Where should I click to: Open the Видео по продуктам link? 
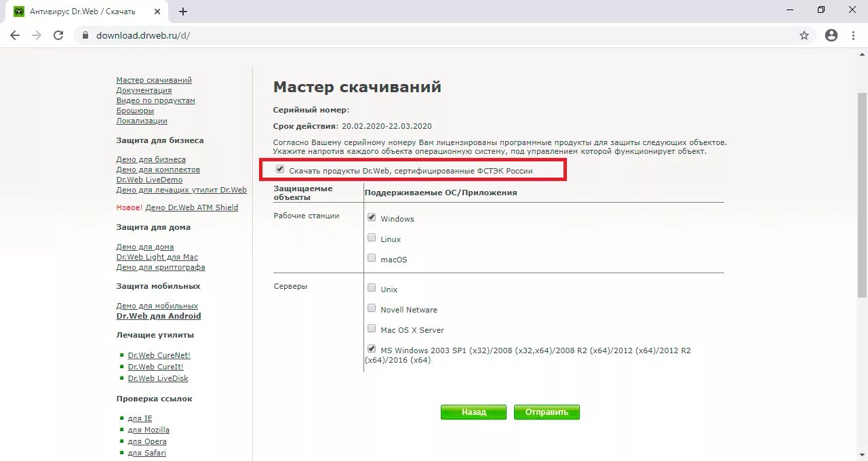155,100
